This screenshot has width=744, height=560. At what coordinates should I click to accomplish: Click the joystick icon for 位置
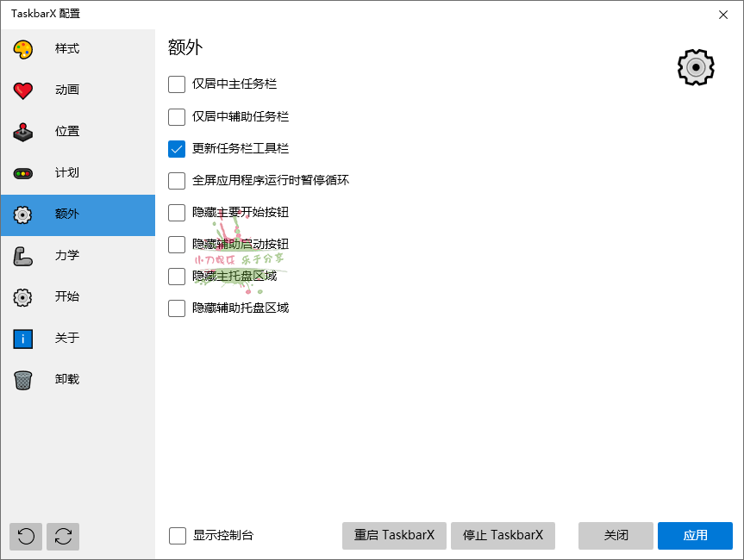pyautogui.click(x=23, y=132)
